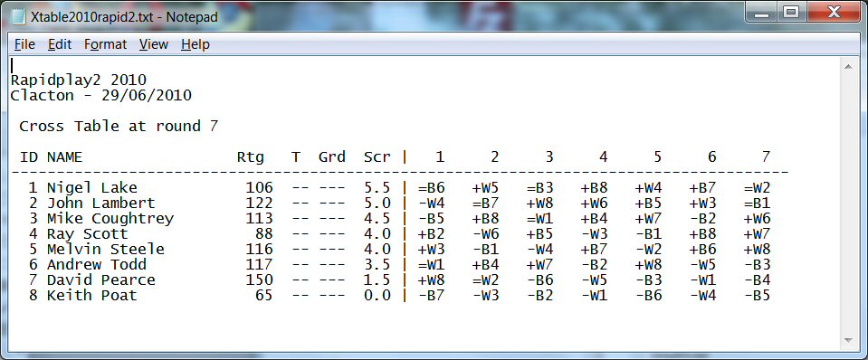Click Andrew Todd's score 3.5
This screenshot has height=360, width=868.
[x=377, y=265]
